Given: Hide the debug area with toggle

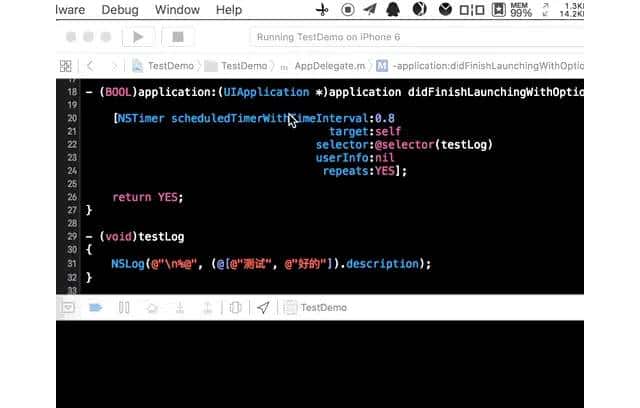Looking at the screenshot, I should point(68,308).
